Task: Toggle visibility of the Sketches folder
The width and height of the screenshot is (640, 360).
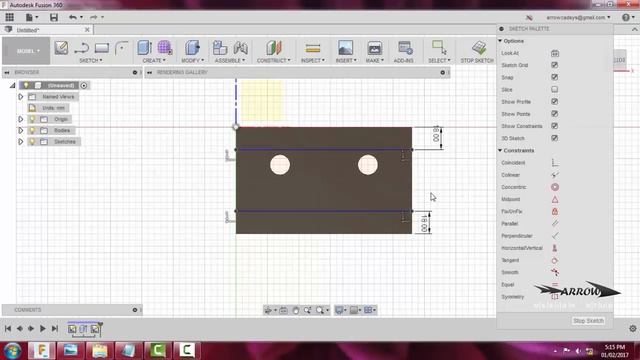Action: pyautogui.click(x=32, y=142)
